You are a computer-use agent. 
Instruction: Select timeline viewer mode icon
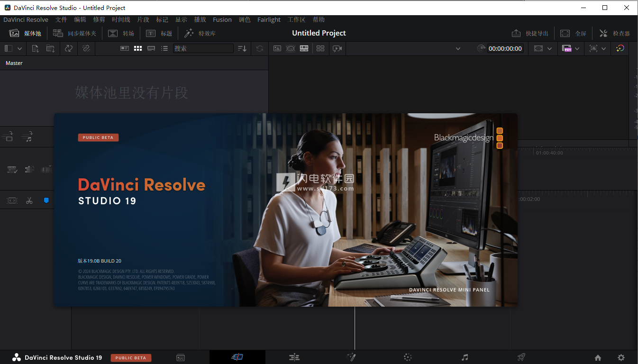(304, 48)
